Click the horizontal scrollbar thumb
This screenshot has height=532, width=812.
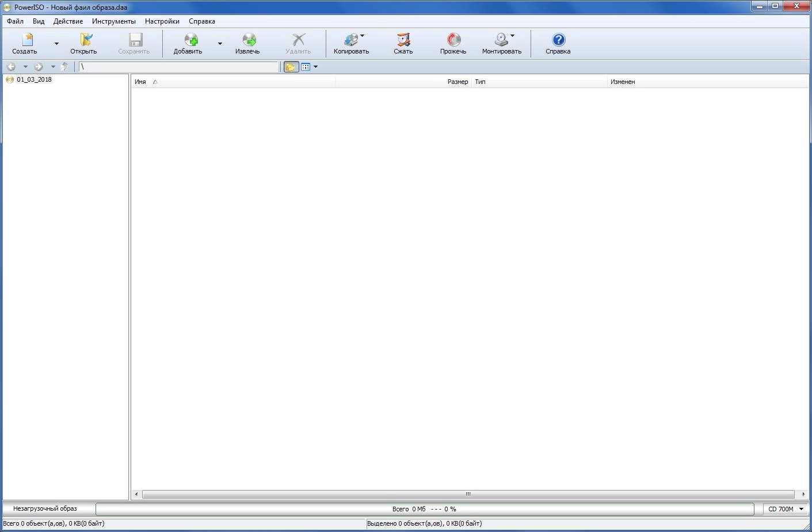(468, 494)
